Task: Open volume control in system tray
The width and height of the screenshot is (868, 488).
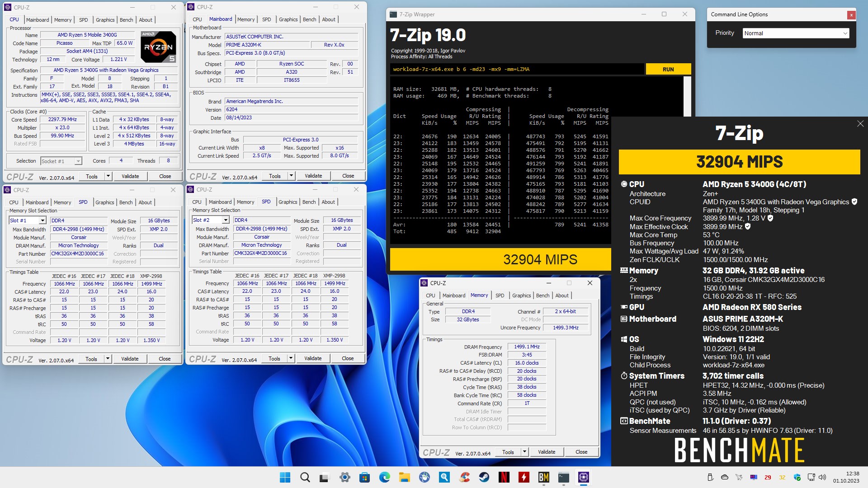Action: [x=822, y=477]
